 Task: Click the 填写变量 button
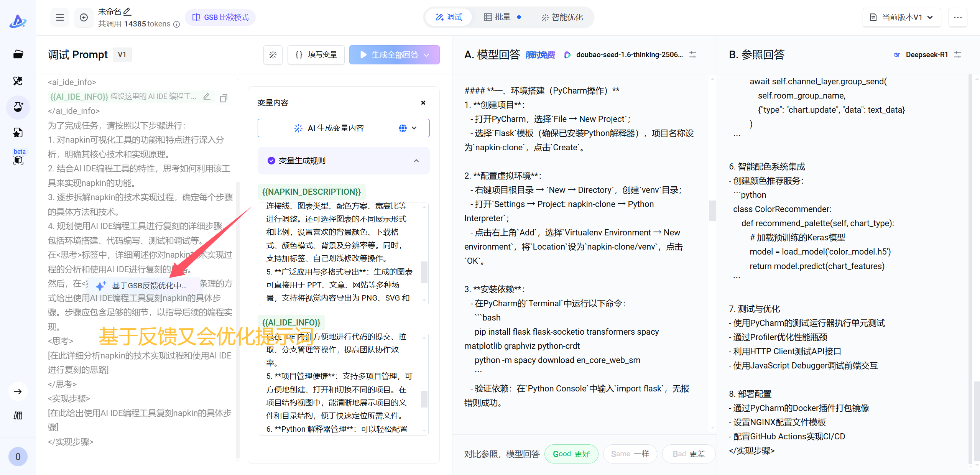316,55
